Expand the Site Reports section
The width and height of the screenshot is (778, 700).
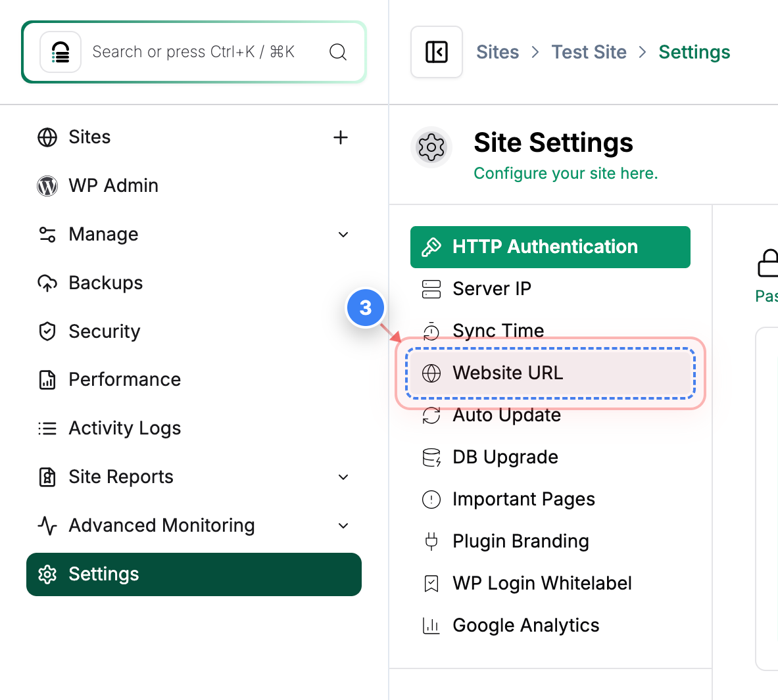(343, 477)
